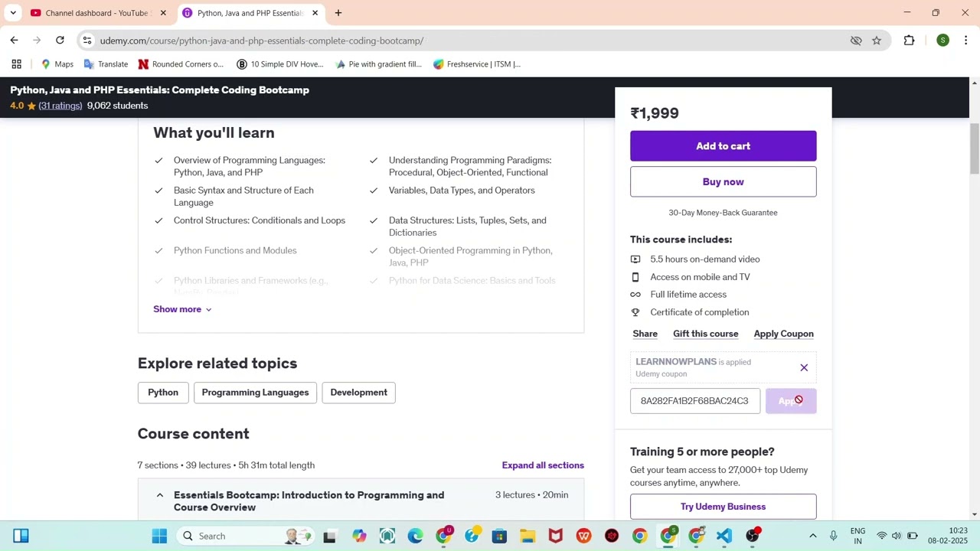Click ENG IN language indicator
980x551 pixels.
tap(857, 536)
